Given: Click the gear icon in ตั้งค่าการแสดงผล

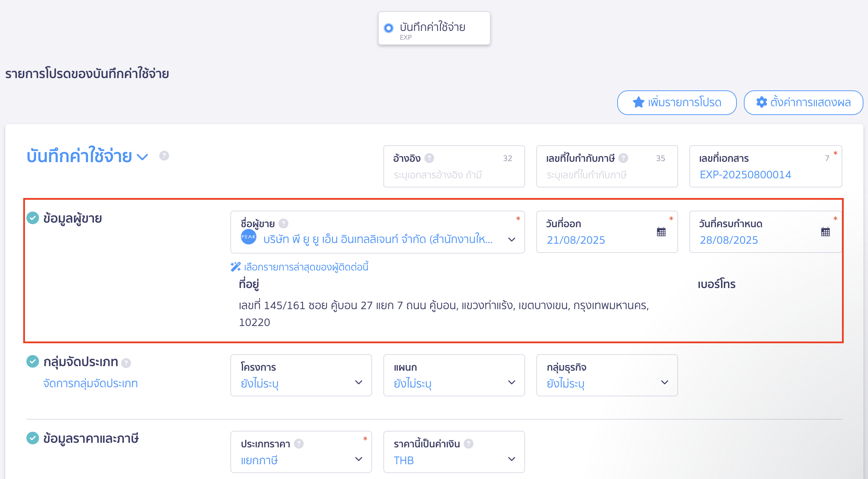Looking at the screenshot, I should coord(762,102).
